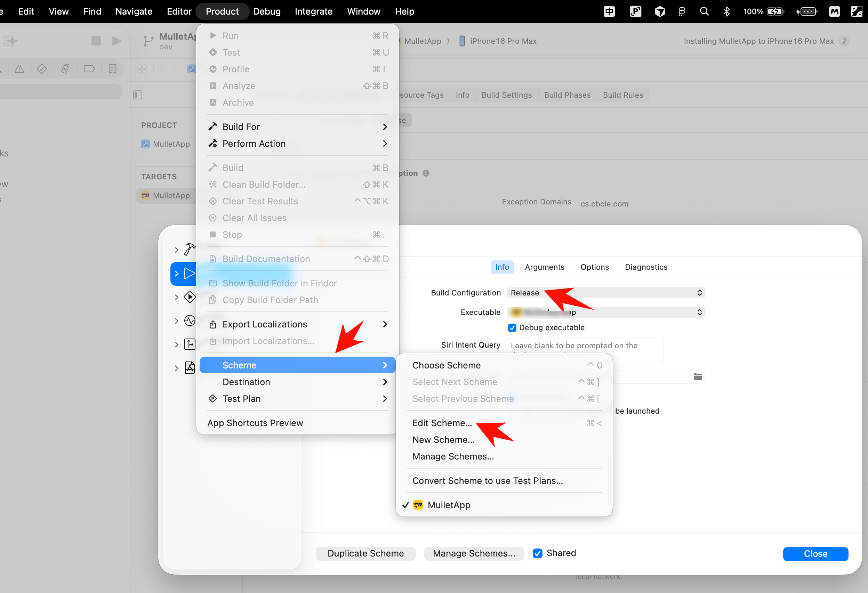Viewport: 868px width, 593px height.
Task: Open the Perform Action submenu
Action: 298,144
